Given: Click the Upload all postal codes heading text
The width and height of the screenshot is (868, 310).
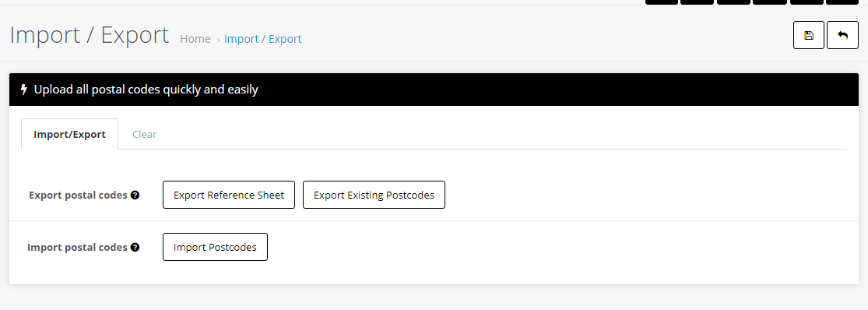Looking at the screenshot, I should [x=146, y=89].
